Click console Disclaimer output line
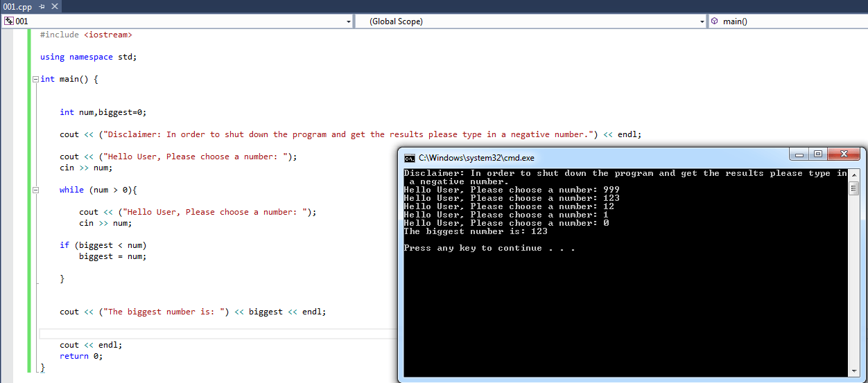Viewport: 868px width, 383px height. (x=625, y=177)
